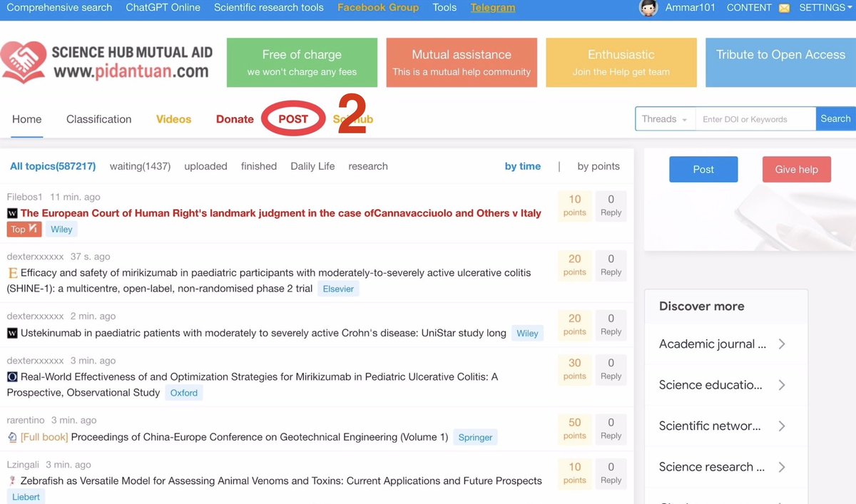Open the Classification tab

[99, 119]
